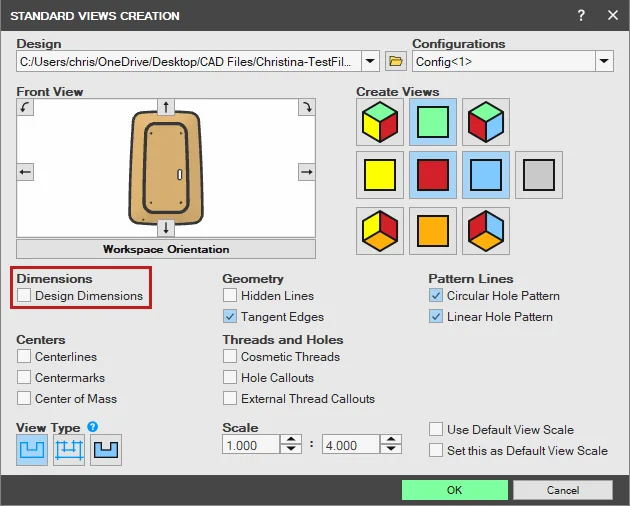Click the View Type help icon
The width and height of the screenshot is (630, 506).
pyautogui.click(x=92, y=426)
